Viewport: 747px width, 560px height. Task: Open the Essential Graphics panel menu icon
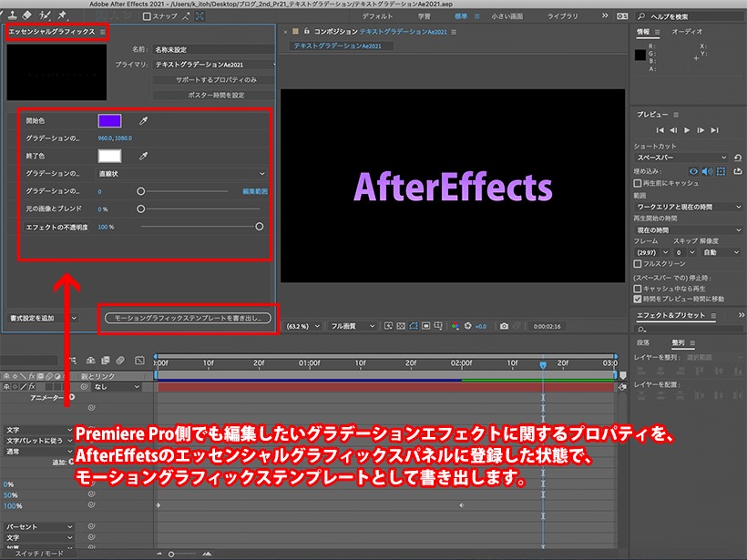click(x=102, y=32)
